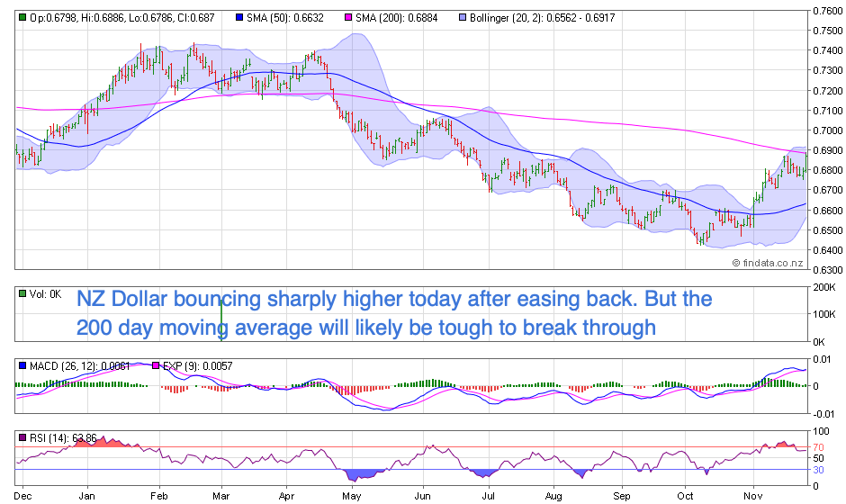Screen dimensions: 846x504
Task: Click the -0.01 MACD axis label
Action: [x=825, y=414]
